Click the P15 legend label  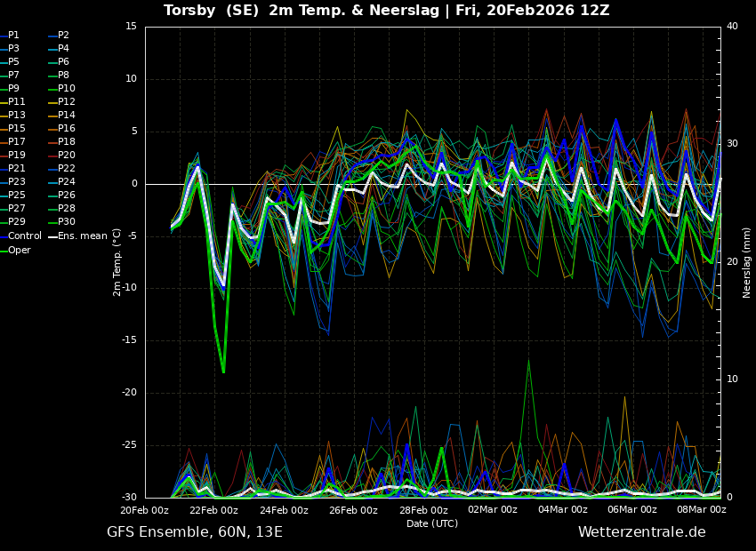click(x=16, y=129)
